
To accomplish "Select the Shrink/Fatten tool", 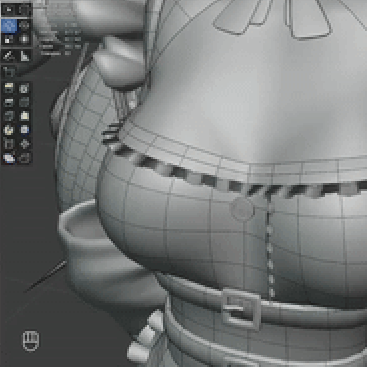I will (x=24, y=144).
